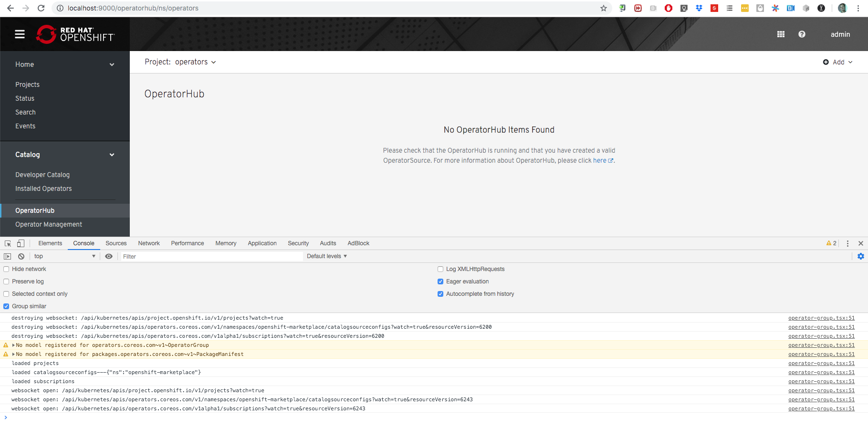Open the application launcher grid icon
This screenshot has height=438, width=868.
tap(781, 34)
